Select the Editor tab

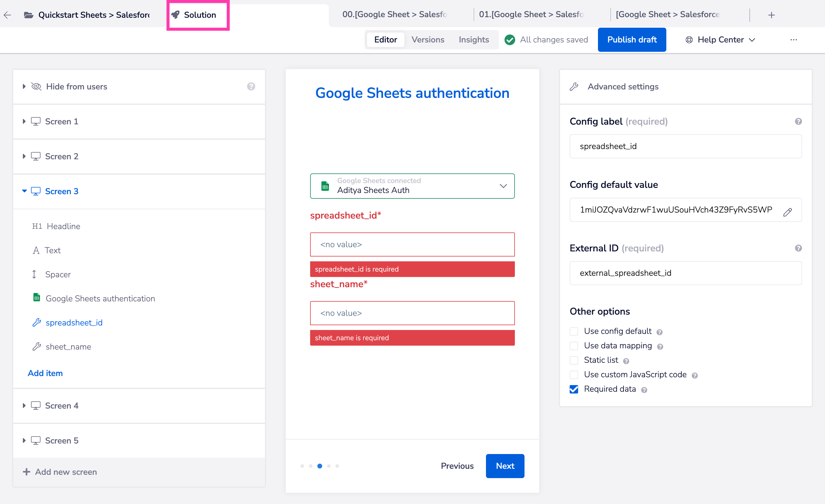click(x=385, y=39)
